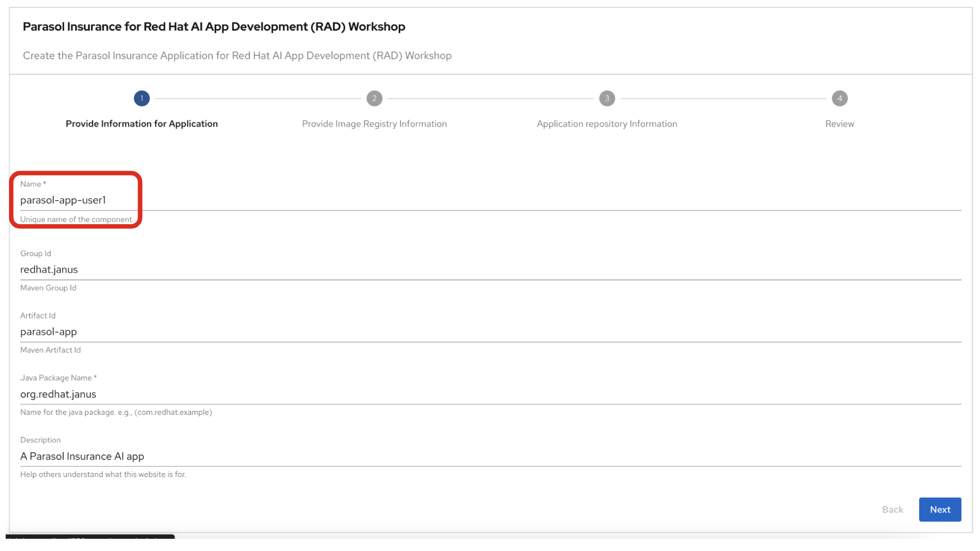Click the Parasol Insurance workshop title heading
The width and height of the screenshot is (980, 551).
214,27
